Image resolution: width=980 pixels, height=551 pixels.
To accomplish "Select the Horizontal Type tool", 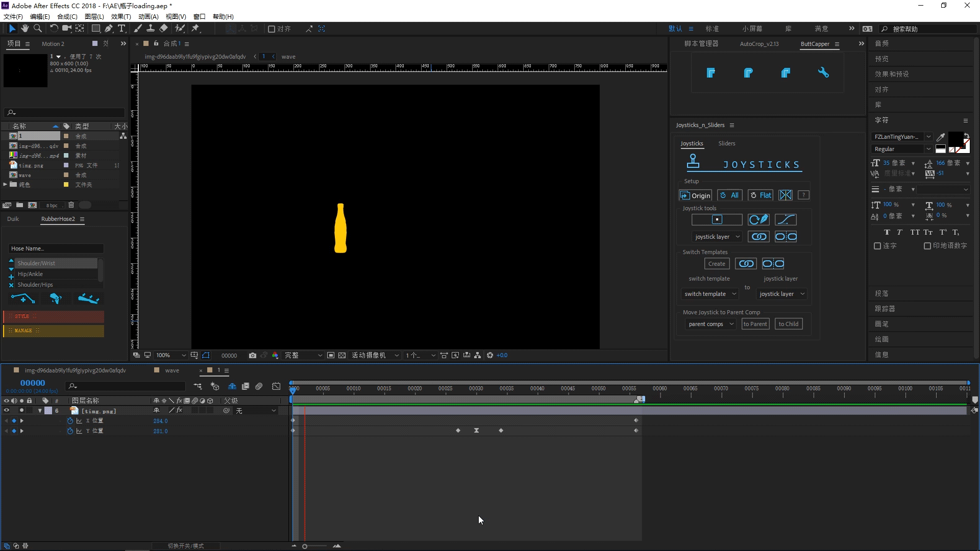I will [121, 29].
